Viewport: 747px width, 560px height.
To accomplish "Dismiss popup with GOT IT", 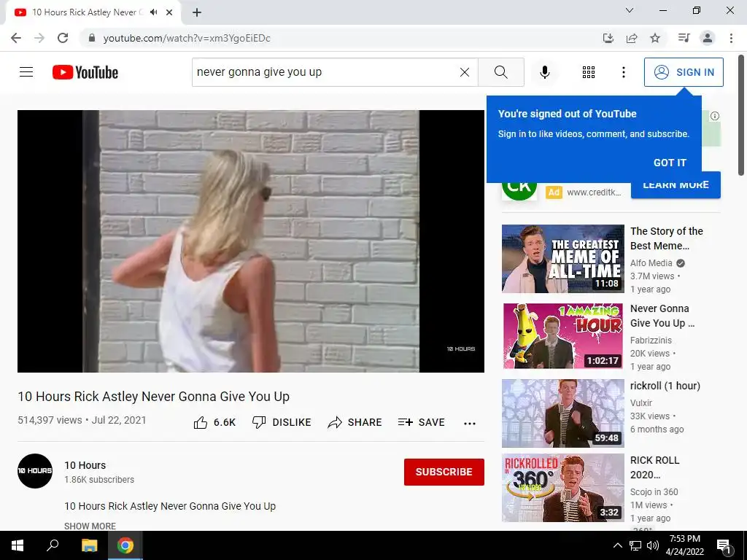I will point(670,163).
